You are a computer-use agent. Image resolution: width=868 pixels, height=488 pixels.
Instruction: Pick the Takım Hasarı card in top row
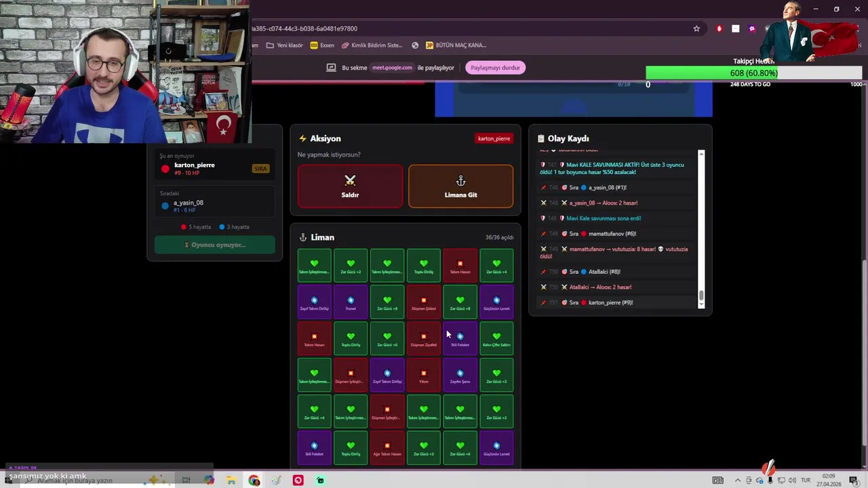click(x=460, y=265)
